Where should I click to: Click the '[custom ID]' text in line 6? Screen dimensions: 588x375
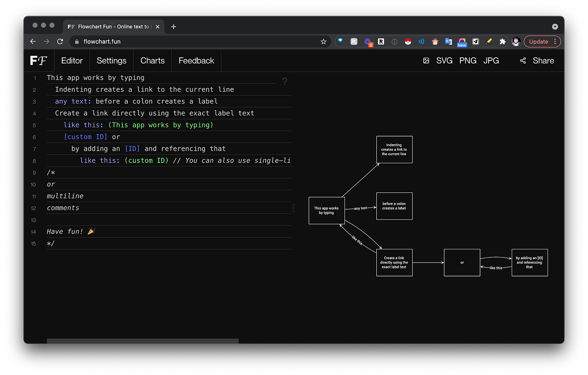85,137
